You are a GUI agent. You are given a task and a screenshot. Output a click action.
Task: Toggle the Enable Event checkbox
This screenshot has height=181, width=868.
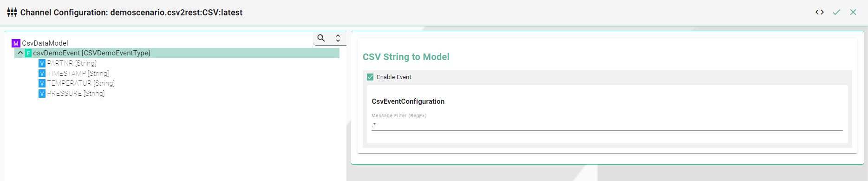click(370, 77)
